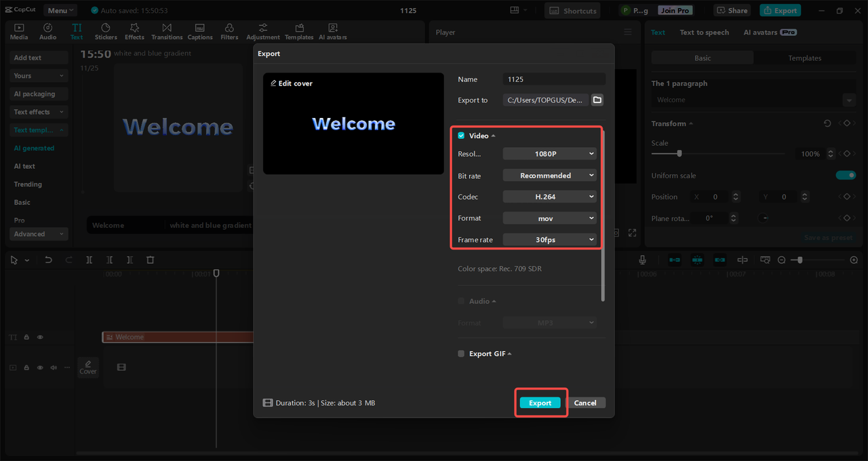Collapse the Video section in Export dialog
868x461 pixels.
(x=494, y=136)
